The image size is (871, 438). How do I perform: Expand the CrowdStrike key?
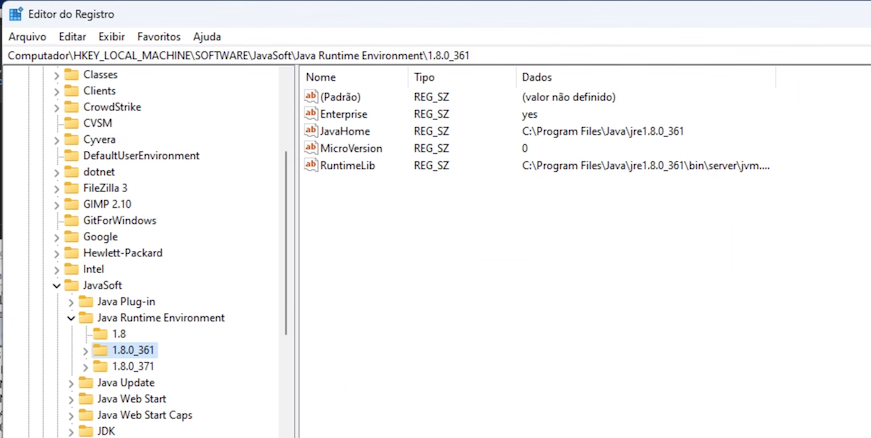click(x=57, y=107)
